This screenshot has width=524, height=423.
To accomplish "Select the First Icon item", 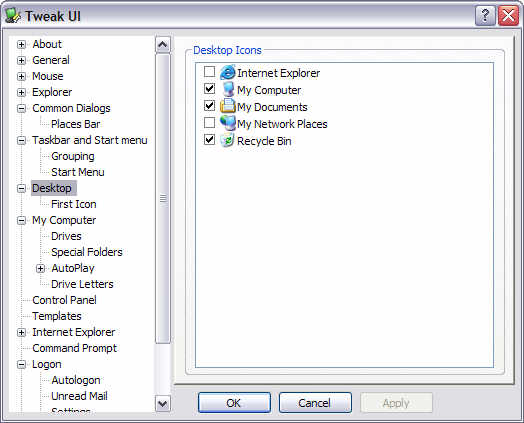I will coord(74,204).
